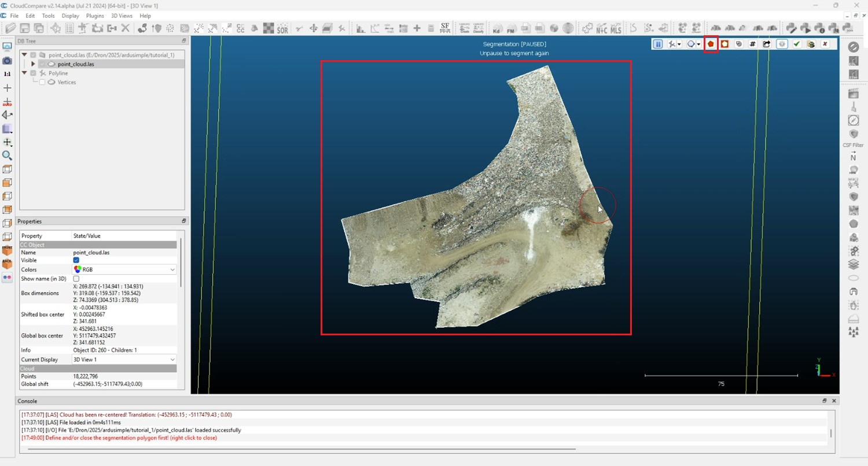868x466 pixels.
Task: Select the magnifier zoom tool in left sidebar
Action: click(x=7, y=156)
